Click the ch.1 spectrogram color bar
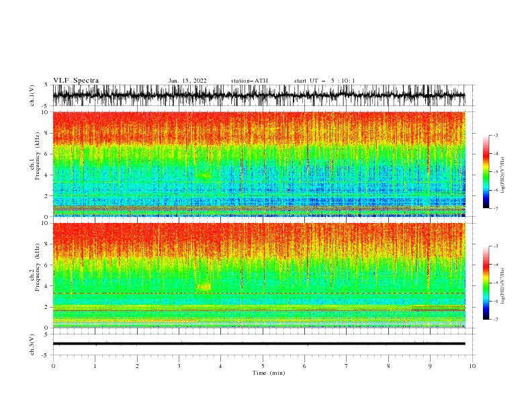Screen dimensions: 532x411 click(x=486, y=172)
